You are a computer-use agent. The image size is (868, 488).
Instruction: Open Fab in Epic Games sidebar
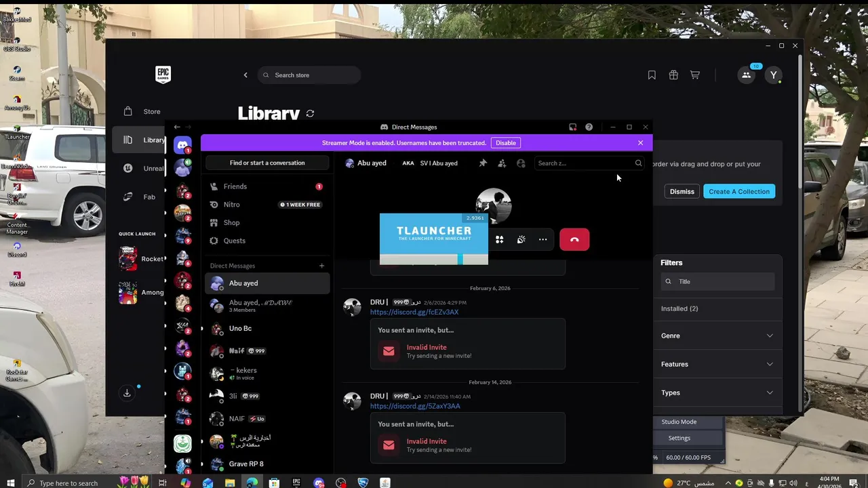coord(139,197)
